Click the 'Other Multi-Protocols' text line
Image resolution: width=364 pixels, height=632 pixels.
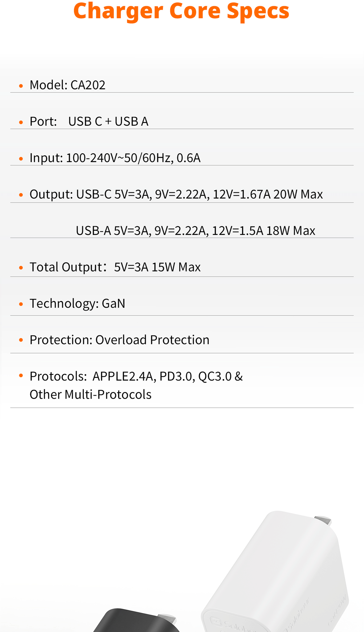click(x=91, y=395)
